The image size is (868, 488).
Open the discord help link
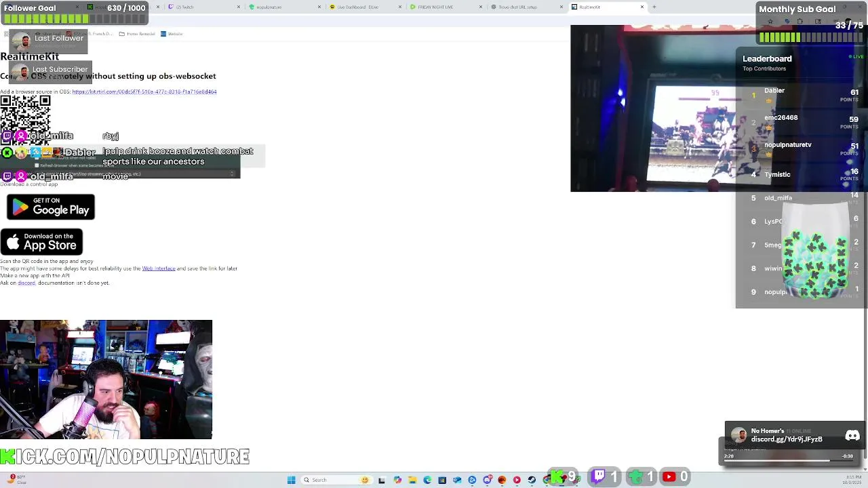coord(26,283)
